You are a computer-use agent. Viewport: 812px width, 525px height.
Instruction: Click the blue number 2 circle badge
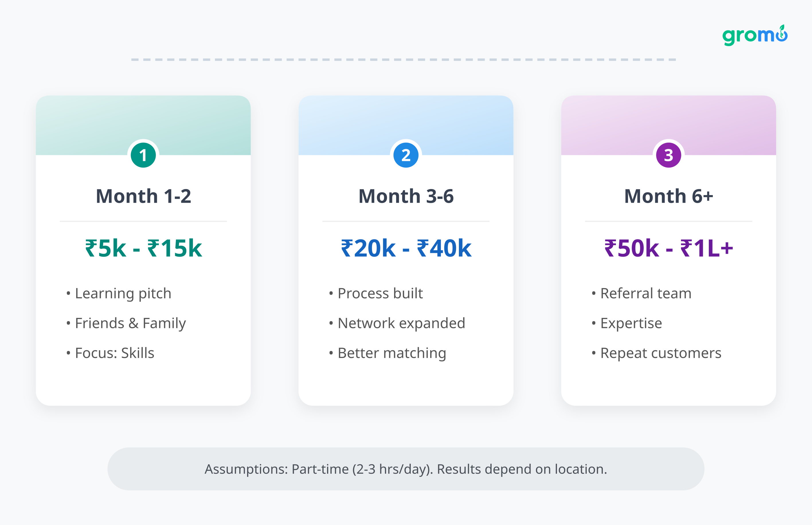[406, 155]
